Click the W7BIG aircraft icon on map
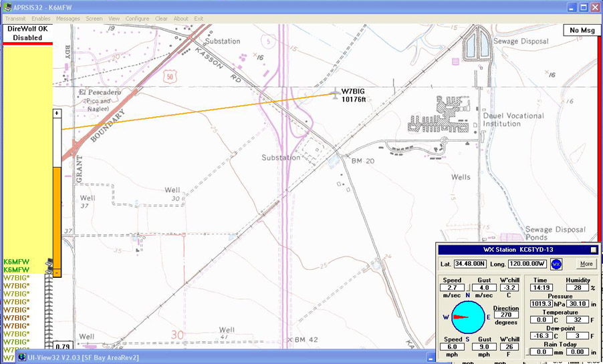The height and width of the screenshot is (364, 603). [x=335, y=94]
